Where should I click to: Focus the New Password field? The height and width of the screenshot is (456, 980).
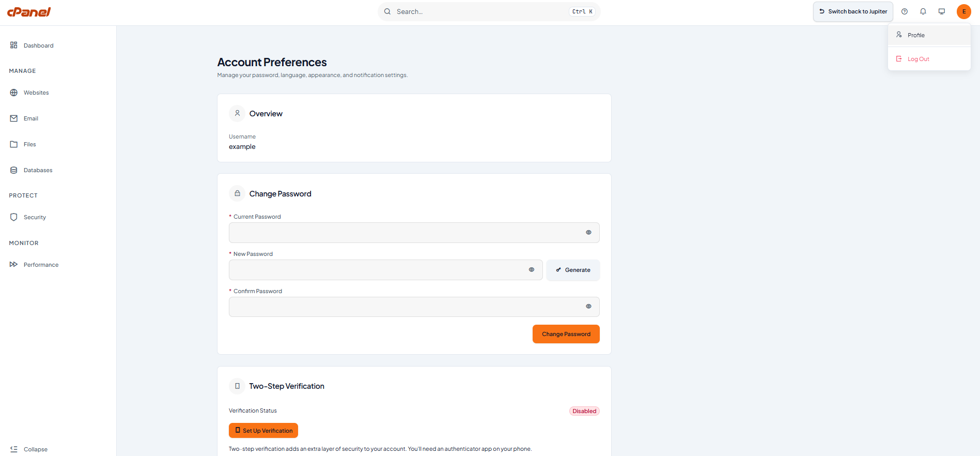point(386,270)
